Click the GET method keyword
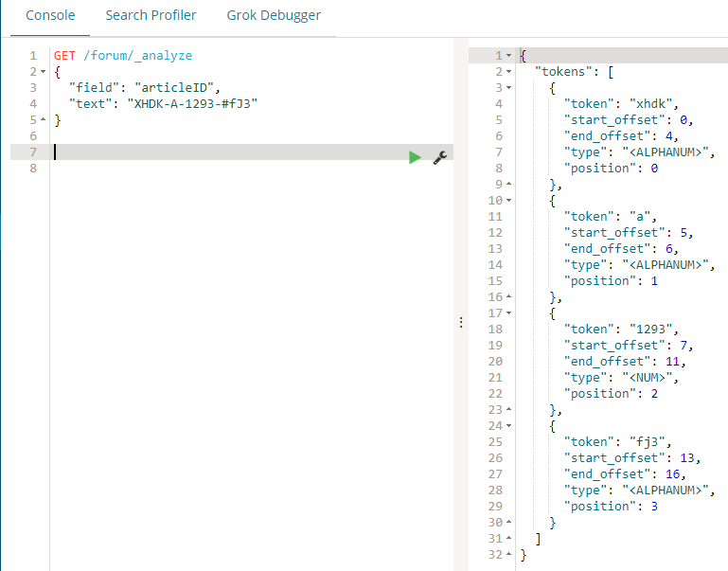The height and width of the screenshot is (571, 728). pos(64,56)
